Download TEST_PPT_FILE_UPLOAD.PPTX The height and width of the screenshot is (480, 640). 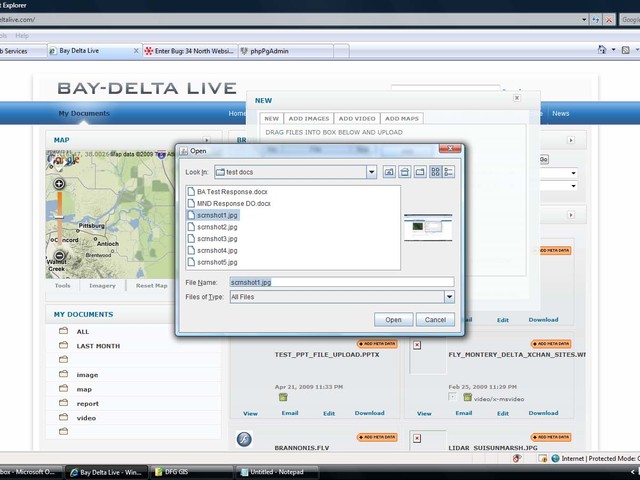point(369,413)
